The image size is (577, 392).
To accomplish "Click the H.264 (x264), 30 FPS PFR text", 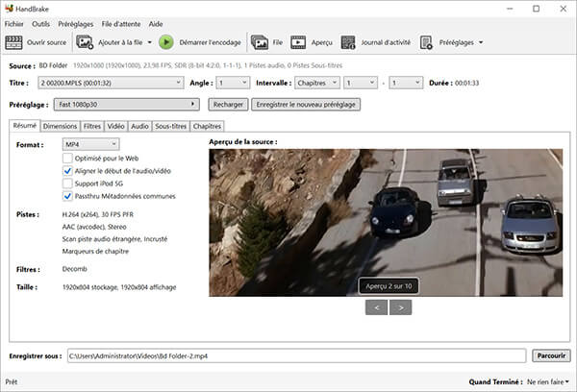I will tap(98, 214).
